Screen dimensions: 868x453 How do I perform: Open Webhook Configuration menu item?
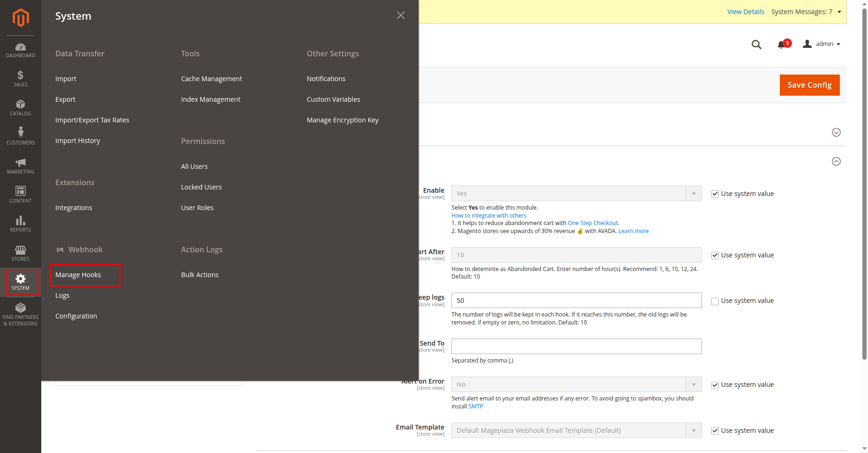pos(76,316)
